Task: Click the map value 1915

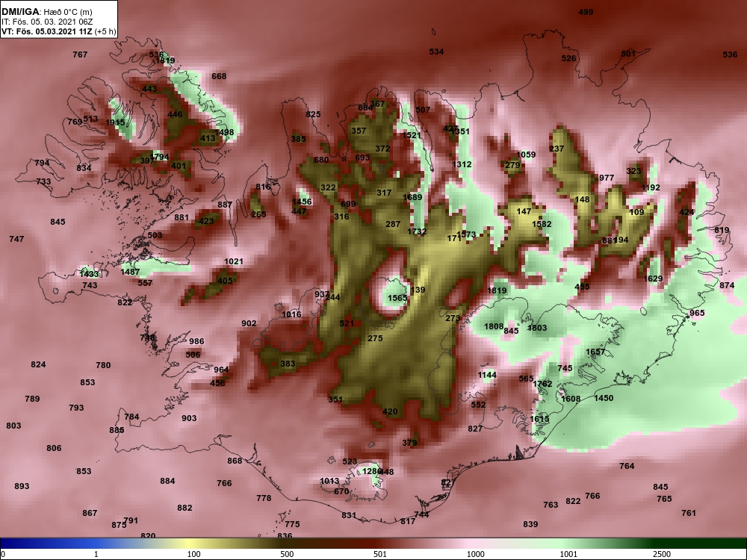Action: [x=115, y=122]
